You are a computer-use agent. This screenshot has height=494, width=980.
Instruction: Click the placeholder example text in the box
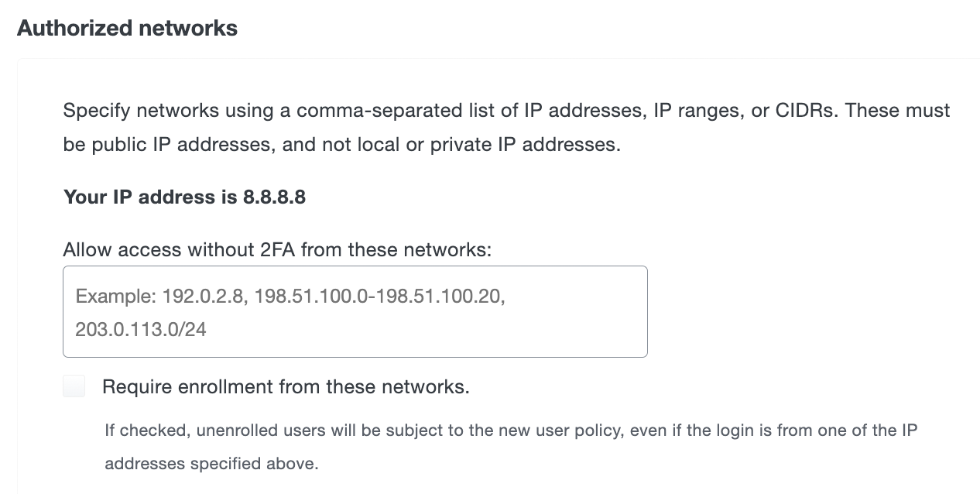[x=286, y=296]
